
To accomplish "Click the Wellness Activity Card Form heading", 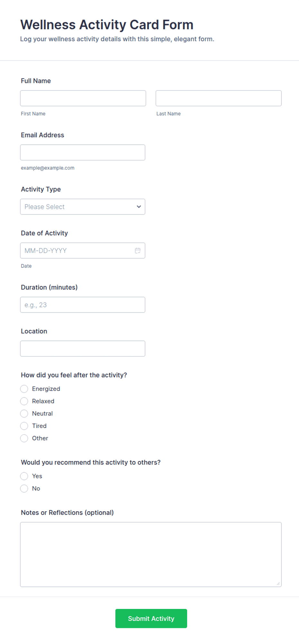I will pyautogui.click(x=107, y=25).
